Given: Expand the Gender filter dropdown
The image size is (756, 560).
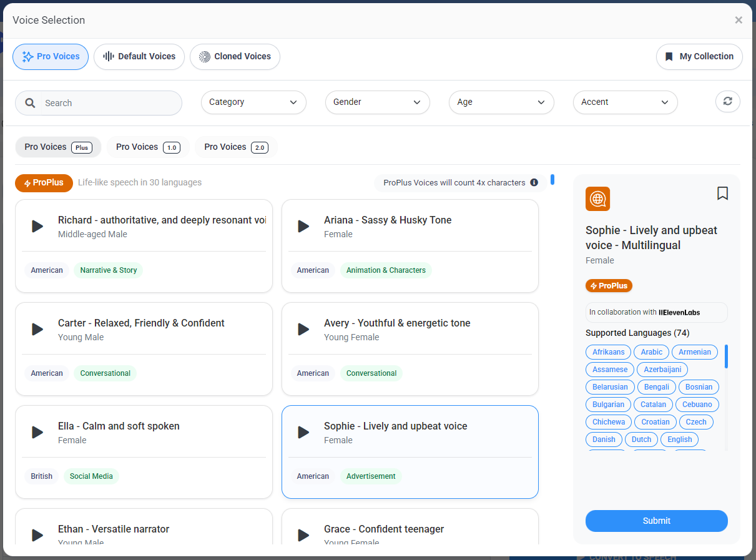Looking at the screenshot, I should [377, 102].
